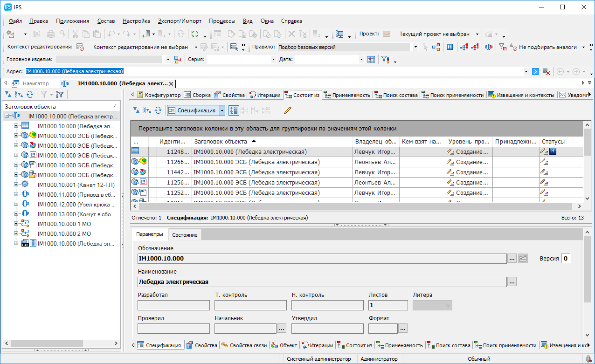
Task: Expand the IM1000.11.000 Привод tree node
Action: click(x=16, y=194)
